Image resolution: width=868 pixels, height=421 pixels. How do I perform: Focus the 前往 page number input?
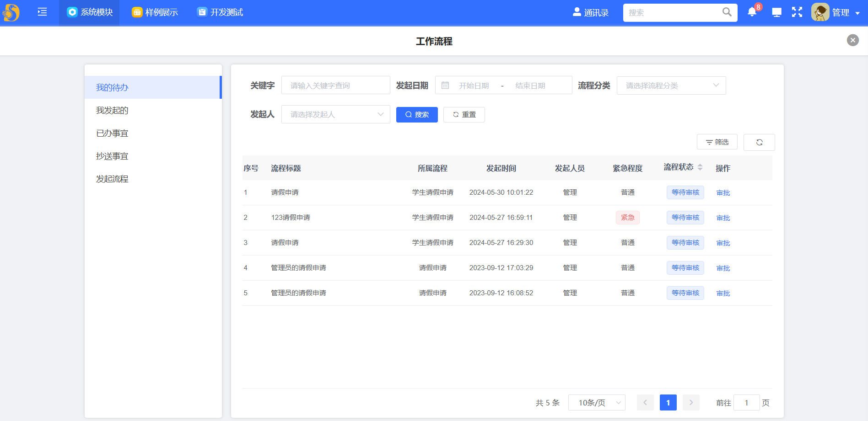pyautogui.click(x=746, y=403)
